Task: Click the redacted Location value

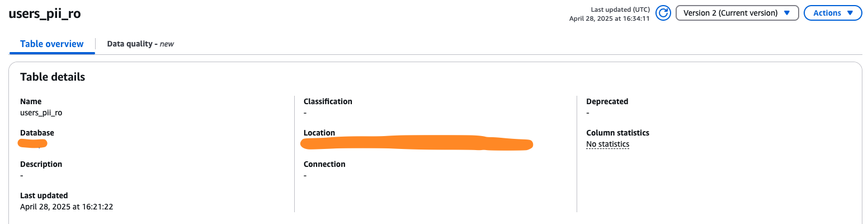Action: (x=416, y=143)
